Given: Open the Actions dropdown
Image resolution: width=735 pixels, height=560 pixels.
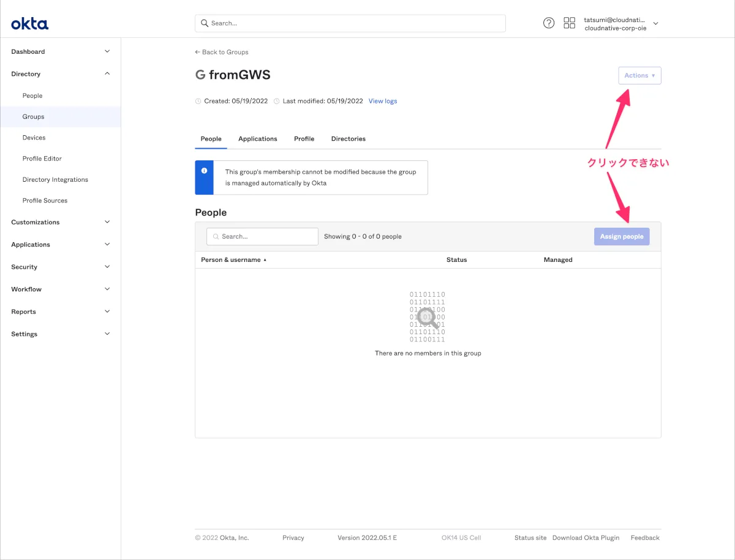Looking at the screenshot, I should pyautogui.click(x=639, y=75).
